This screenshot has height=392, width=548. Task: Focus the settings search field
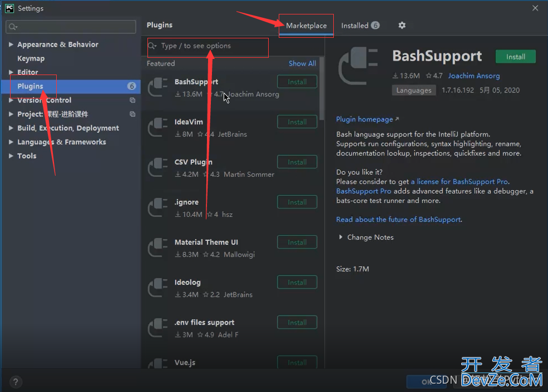71,27
